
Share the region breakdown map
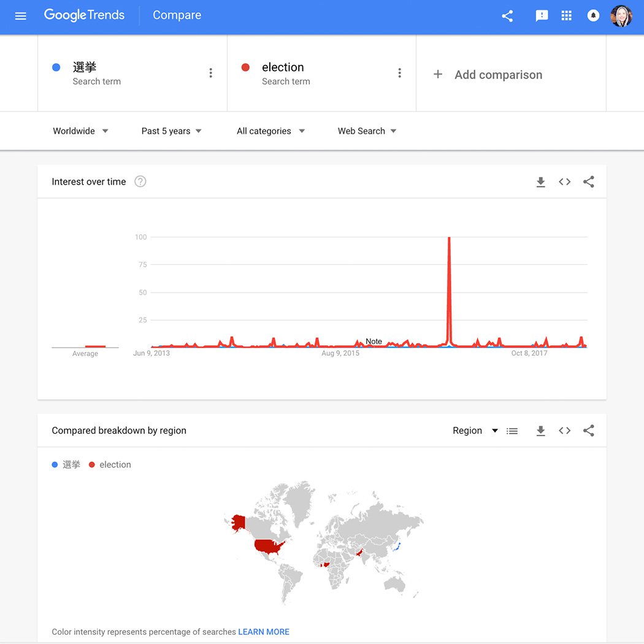[x=589, y=431]
